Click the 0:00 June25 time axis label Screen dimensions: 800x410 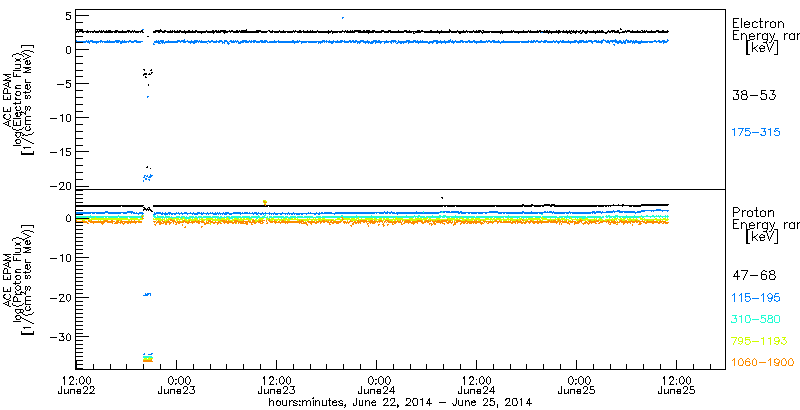(x=577, y=385)
